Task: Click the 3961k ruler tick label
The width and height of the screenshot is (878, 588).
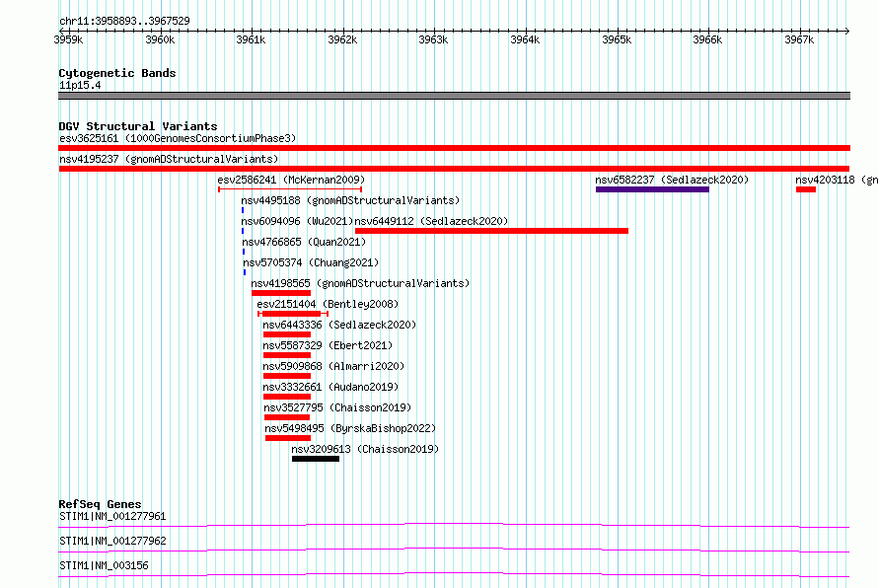Action: [251, 39]
